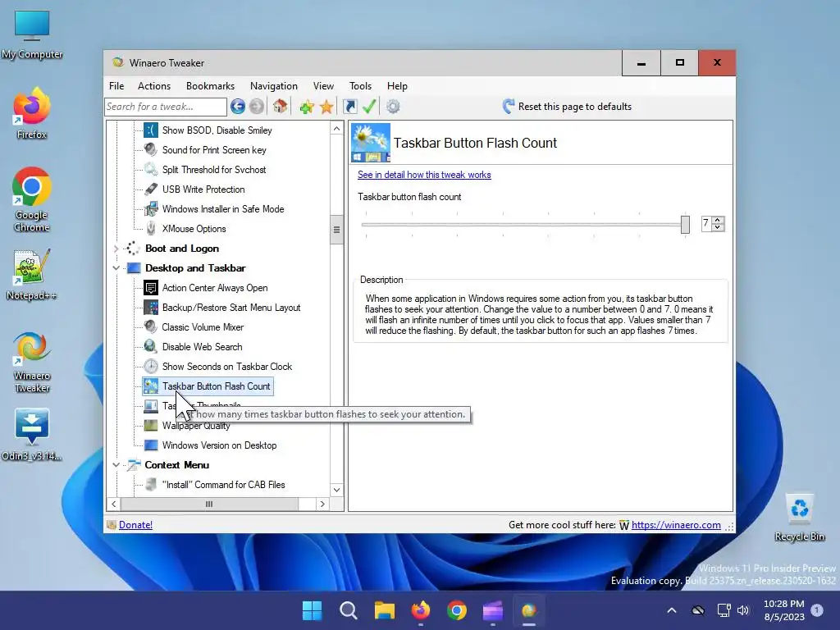Open "Install" Command for CAB Files

[223, 485]
